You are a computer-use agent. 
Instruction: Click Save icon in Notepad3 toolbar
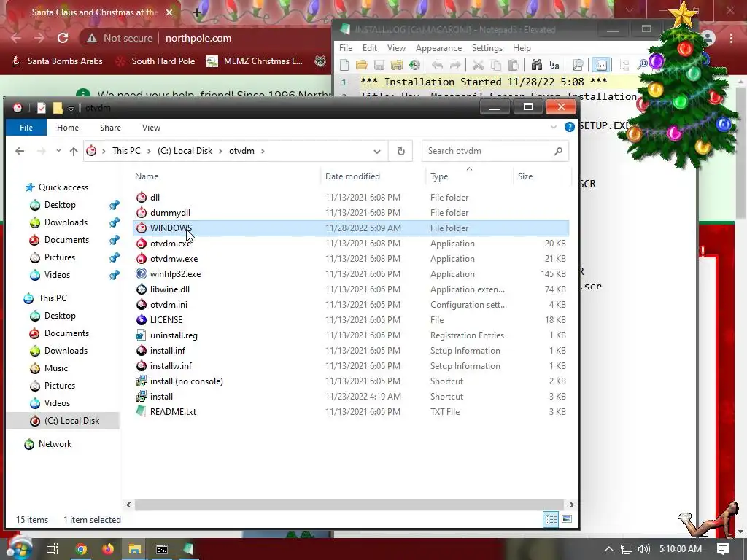pos(379,65)
